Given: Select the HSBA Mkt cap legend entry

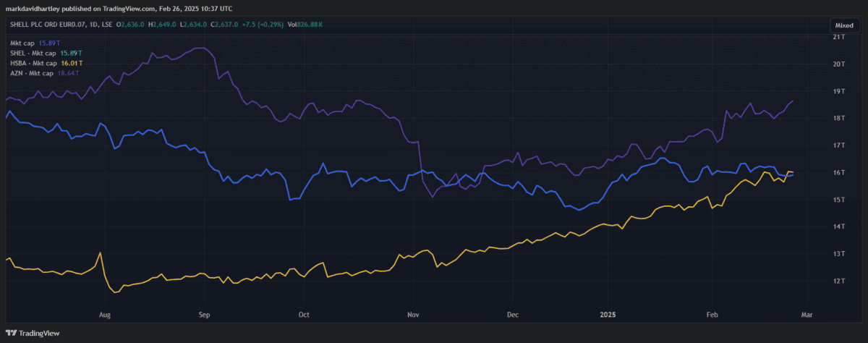Looking at the screenshot, I should 33,63.
